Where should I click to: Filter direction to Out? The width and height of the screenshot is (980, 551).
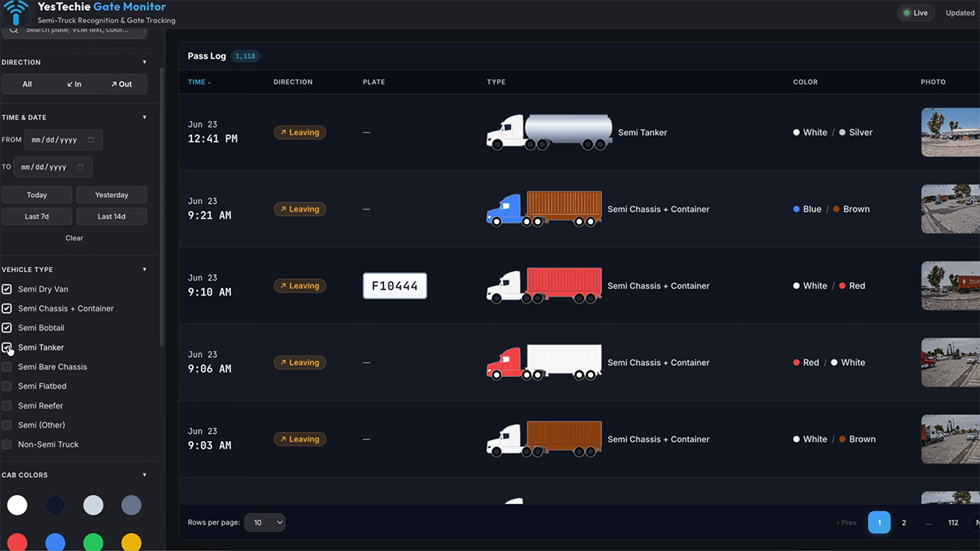[x=121, y=84]
